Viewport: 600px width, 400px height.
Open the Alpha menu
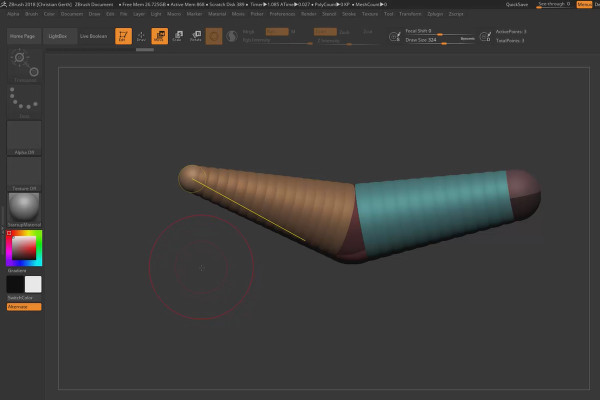point(13,14)
